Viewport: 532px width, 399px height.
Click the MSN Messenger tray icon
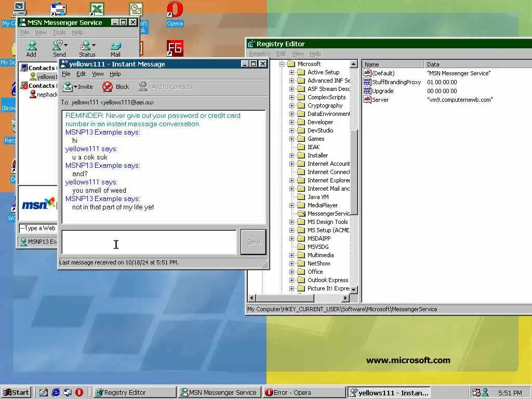(485, 393)
